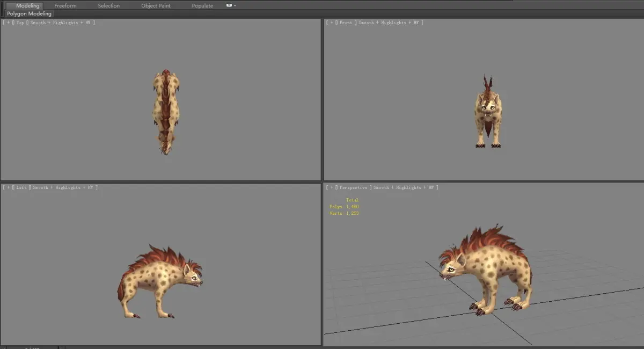644x349 pixels.
Task: Open ribbon display dropdown arrow beside Populate
Action: tap(235, 5)
